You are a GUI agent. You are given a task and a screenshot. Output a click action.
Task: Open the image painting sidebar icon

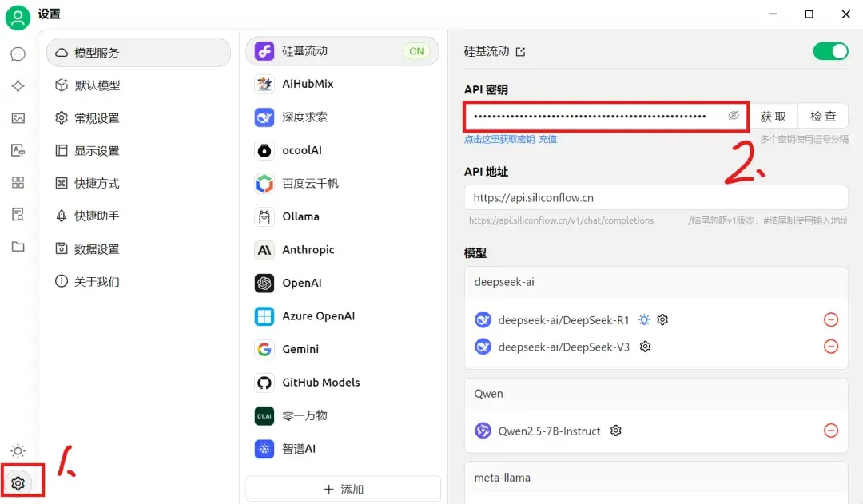pos(18,118)
